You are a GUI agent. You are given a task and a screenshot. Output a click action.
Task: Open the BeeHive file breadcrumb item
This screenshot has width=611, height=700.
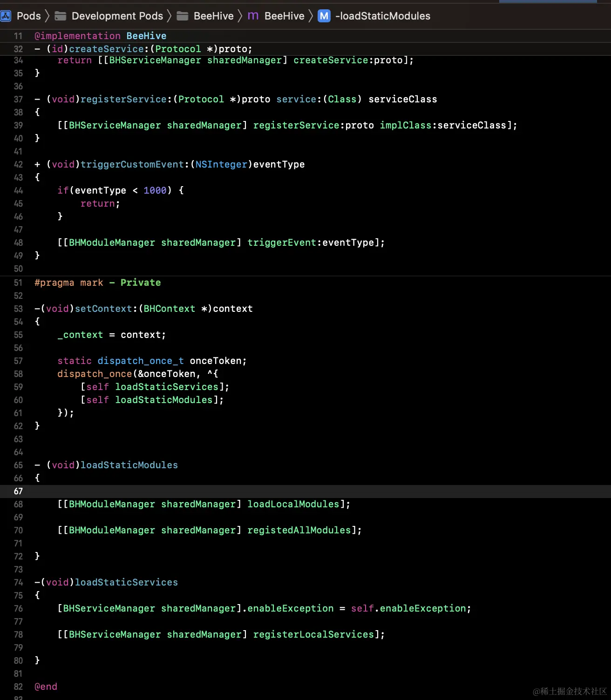[285, 16]
